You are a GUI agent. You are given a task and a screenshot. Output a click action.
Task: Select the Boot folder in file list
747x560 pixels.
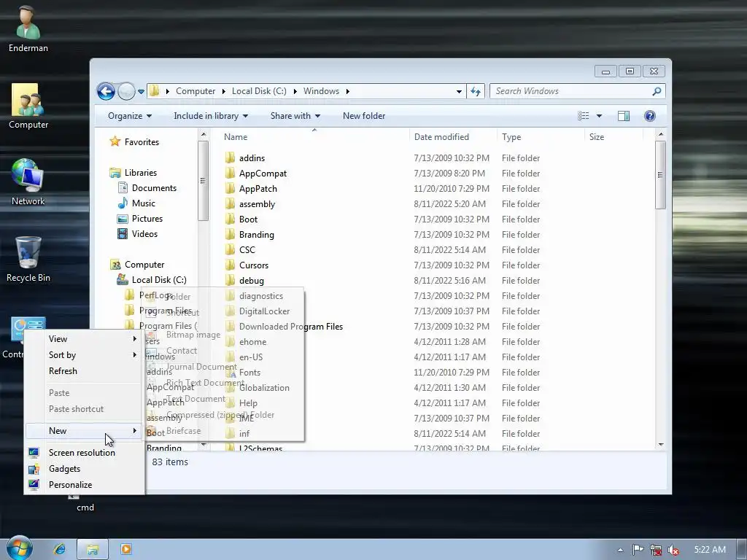248,219
